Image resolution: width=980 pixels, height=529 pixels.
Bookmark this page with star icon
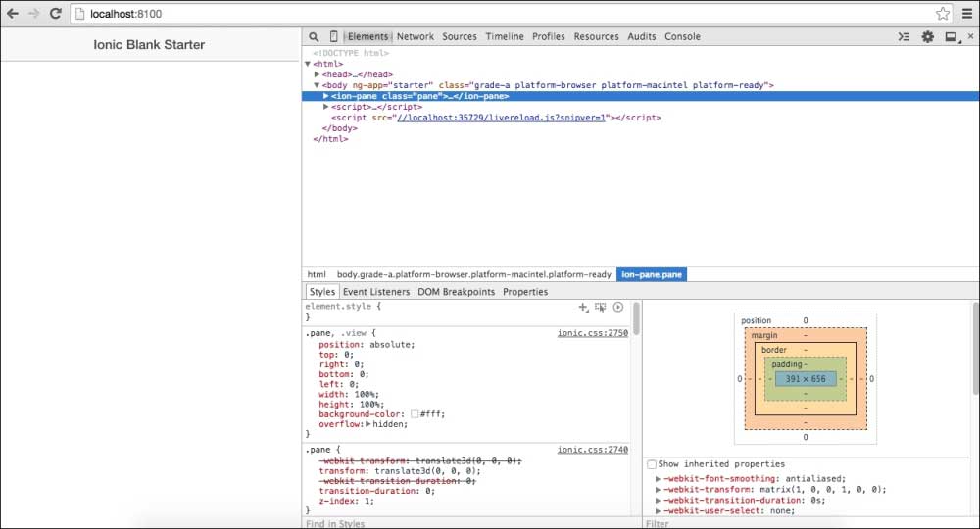coord(943,14)
